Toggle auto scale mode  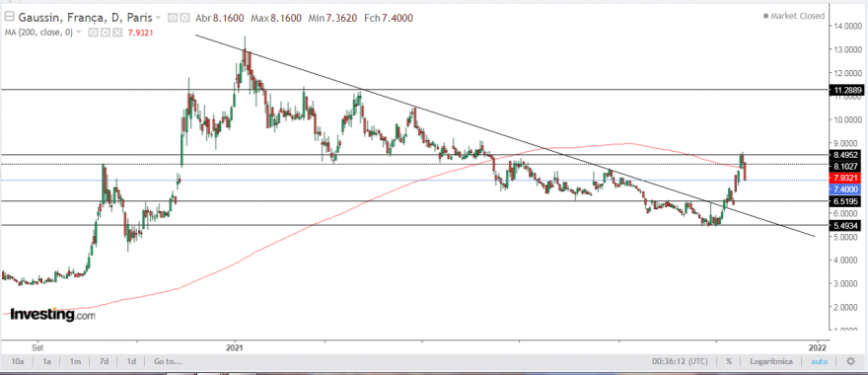coord(820,361)
